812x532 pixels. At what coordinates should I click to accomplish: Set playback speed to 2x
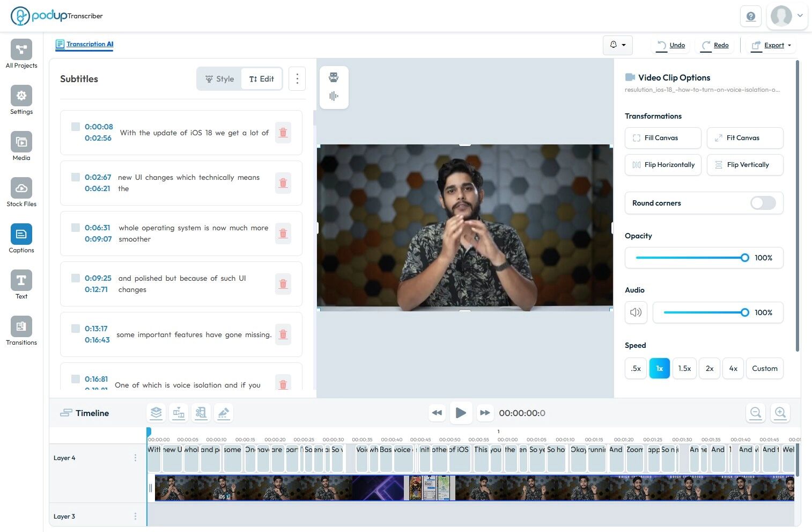tap(710, 368)
